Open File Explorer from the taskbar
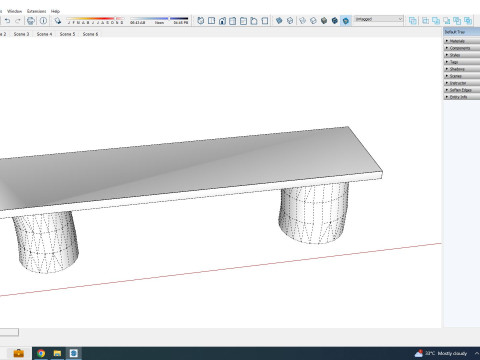 pyautogui.click(x=57, y=353)
